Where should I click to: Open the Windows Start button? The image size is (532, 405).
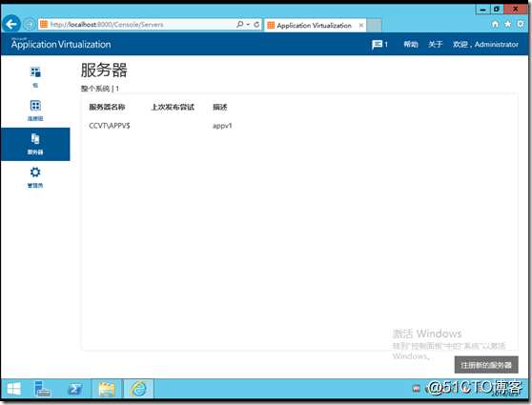[x=14, y=389]
